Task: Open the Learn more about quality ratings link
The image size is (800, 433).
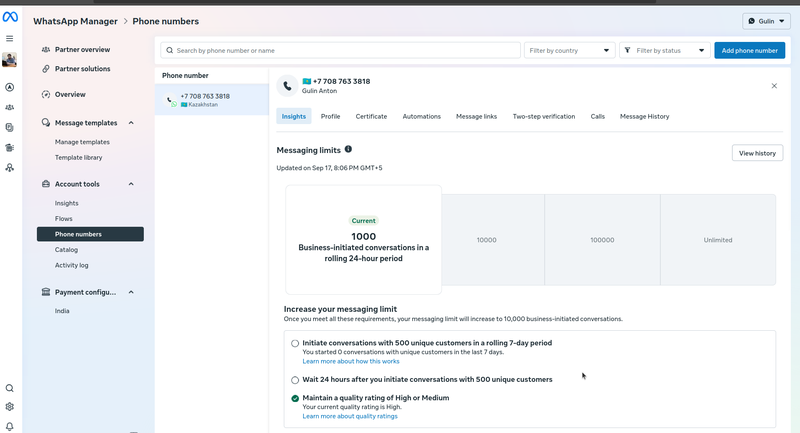Action: 350,416
